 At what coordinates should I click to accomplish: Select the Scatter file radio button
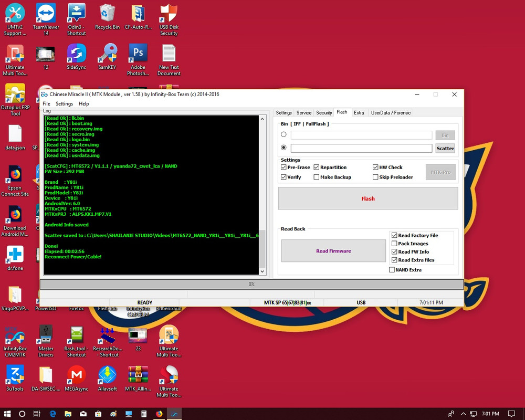point(283,148)
